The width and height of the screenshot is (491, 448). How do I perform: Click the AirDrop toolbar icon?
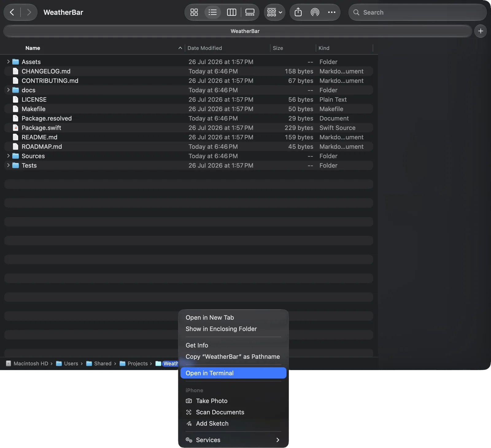pos(315,12)
